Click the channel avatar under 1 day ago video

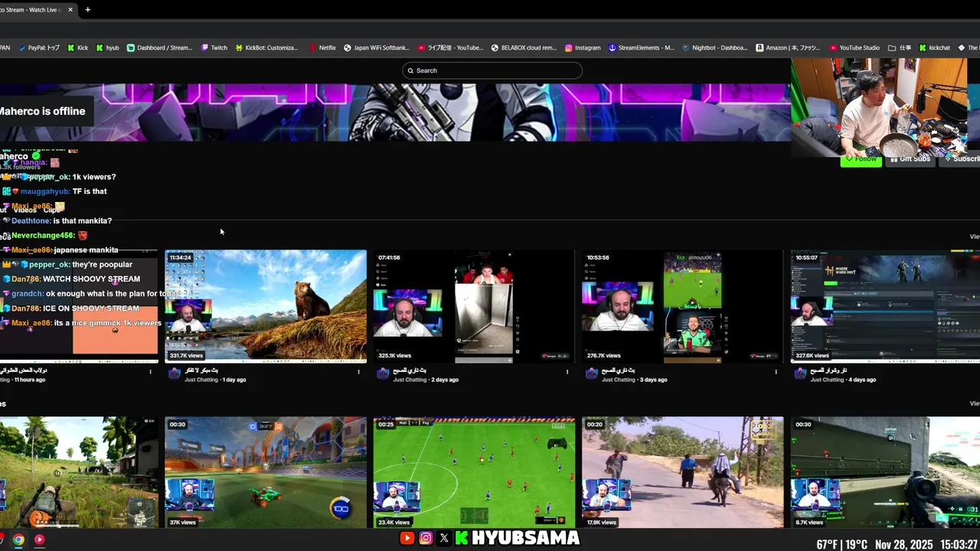(x=174, y=373)
